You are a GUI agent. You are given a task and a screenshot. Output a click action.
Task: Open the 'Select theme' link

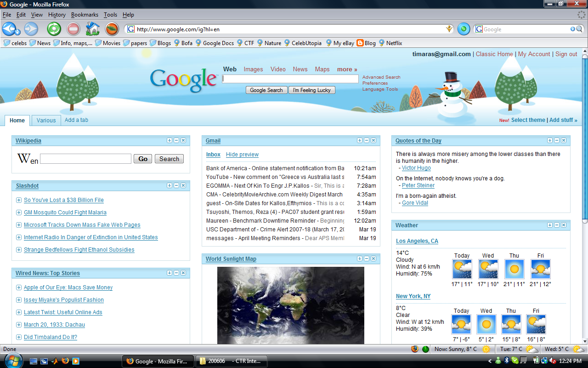[528, 120]
